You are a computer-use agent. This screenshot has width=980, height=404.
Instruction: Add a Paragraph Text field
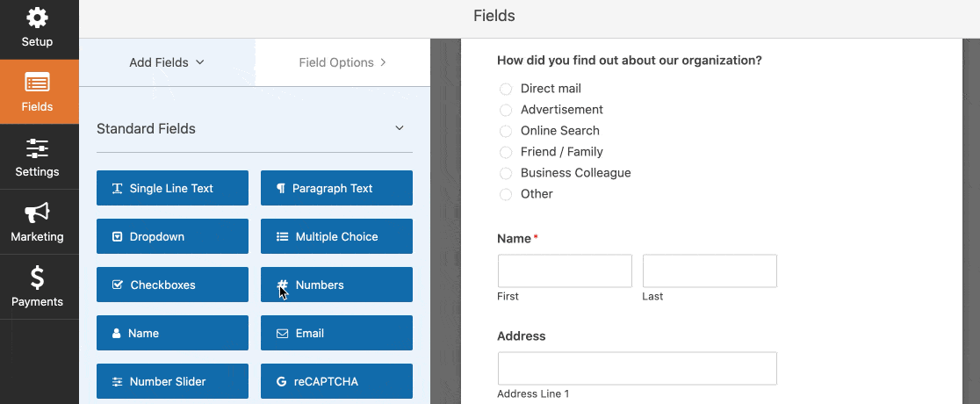336,188
